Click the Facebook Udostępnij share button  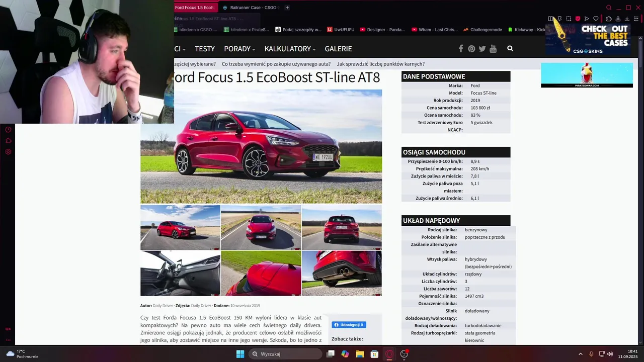tap(349, 325)
